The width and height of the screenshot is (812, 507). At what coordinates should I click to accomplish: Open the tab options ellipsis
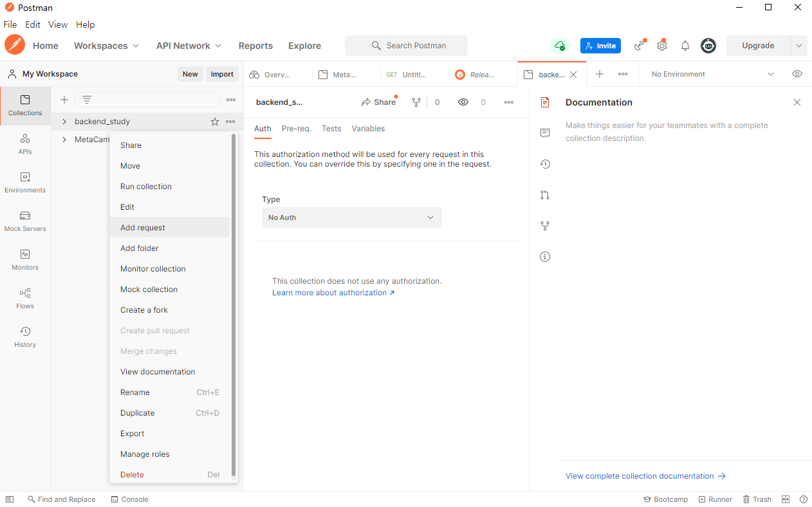[623, 74]
